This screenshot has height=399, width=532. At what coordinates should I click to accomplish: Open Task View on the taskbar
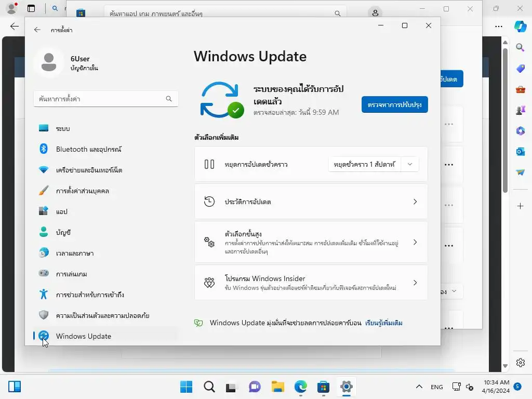pos(231,387)
